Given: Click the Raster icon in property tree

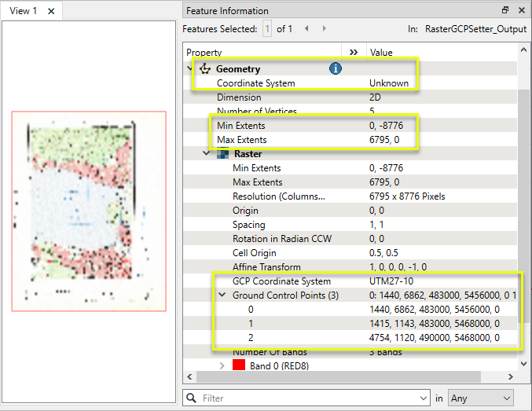Looking at the screenshot, I should click(223, 154).
